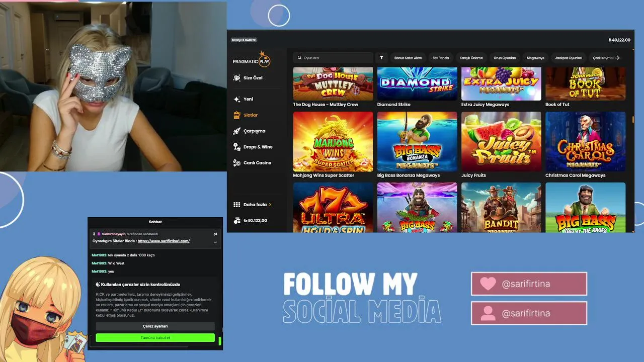
Task: Open Big Bass Day at the Races game
Action: pos(586,207)
